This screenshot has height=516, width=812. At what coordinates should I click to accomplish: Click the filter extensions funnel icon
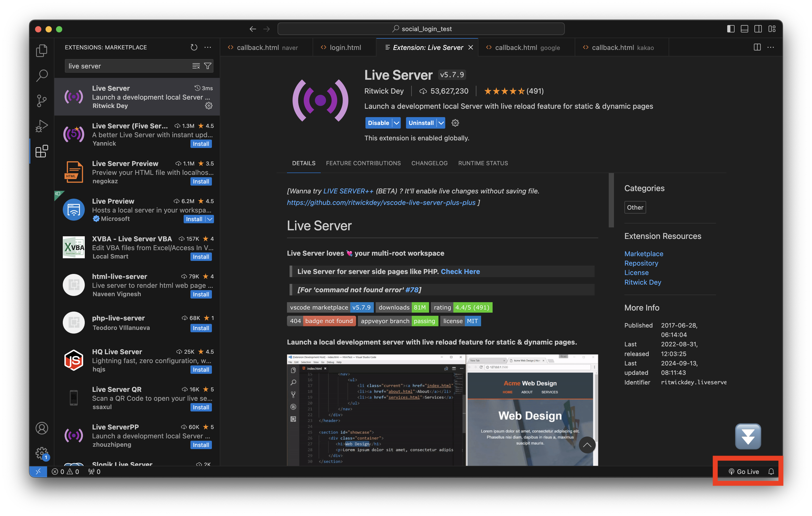pos(208,66)
